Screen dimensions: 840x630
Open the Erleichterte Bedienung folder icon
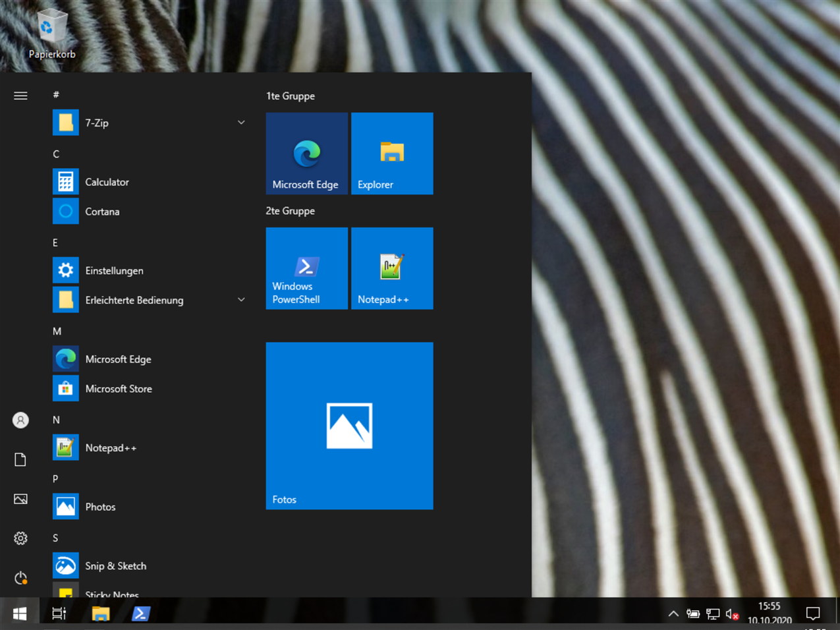pos(65,300)
